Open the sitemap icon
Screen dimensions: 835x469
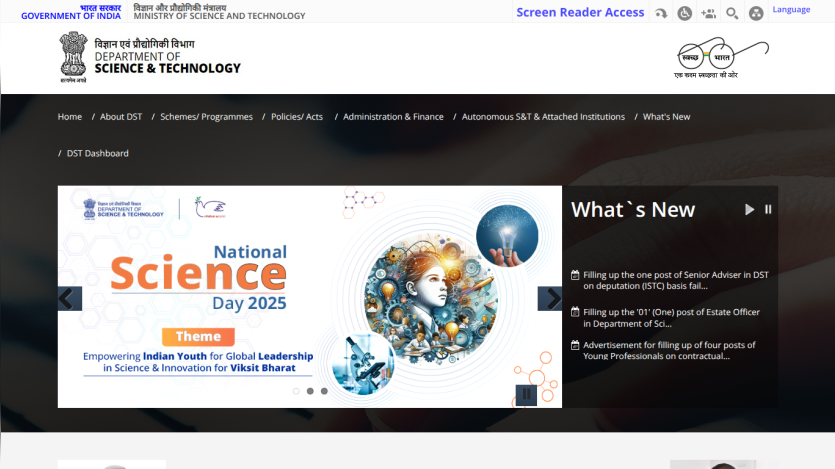[x=756, y=13]
